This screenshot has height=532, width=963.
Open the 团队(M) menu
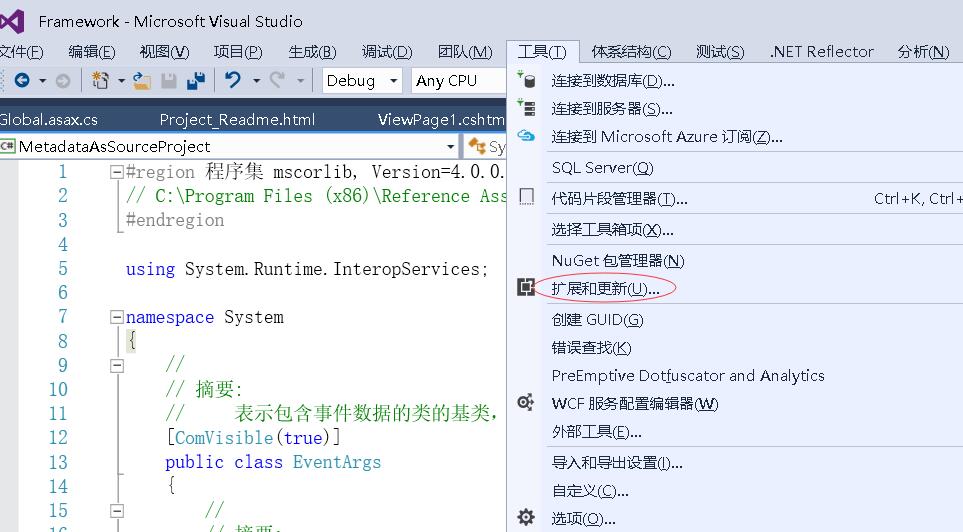[x=465, y=52]
